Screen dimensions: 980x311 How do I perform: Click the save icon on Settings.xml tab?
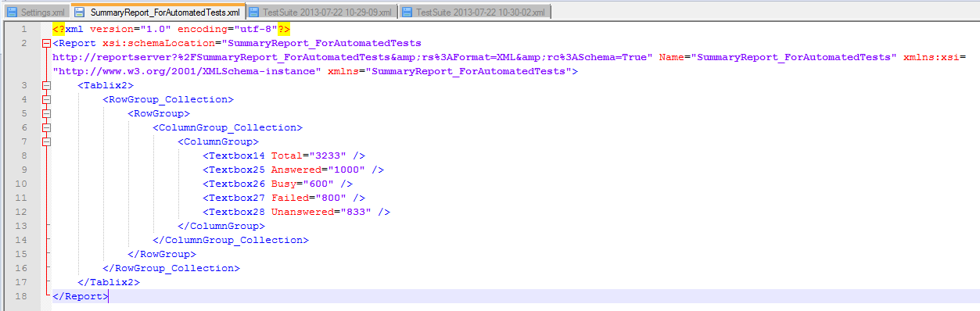12,13
